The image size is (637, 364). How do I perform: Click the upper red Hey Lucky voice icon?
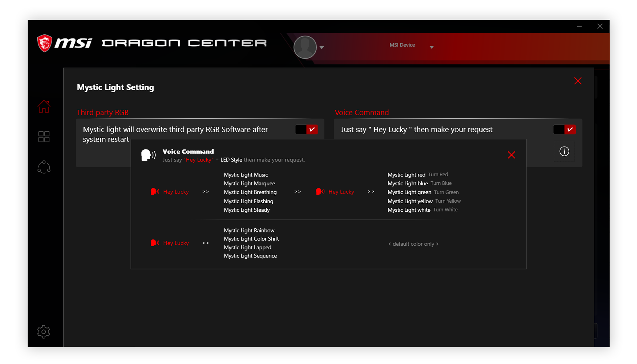pos(155,191)
